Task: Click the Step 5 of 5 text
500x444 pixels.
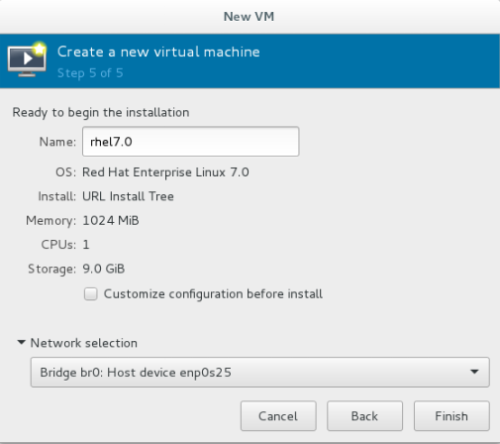Action: point(90,73)
